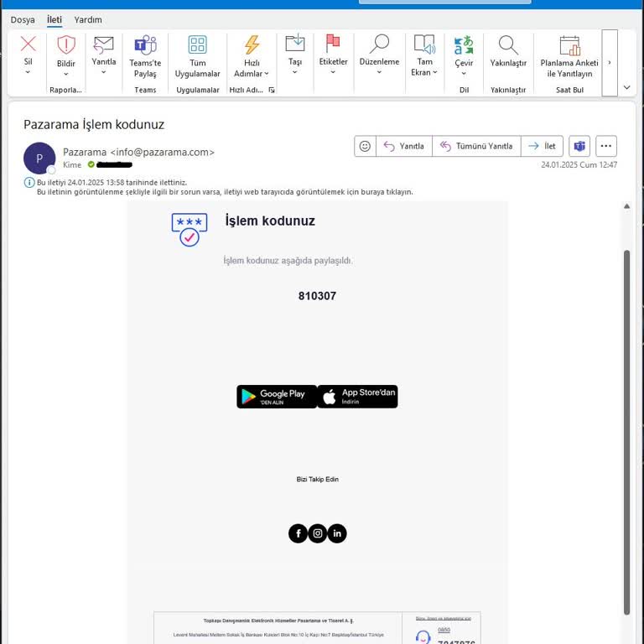Click the Bildir report shield icon
This screenshot has height=644, width=644.
point(66,44)
